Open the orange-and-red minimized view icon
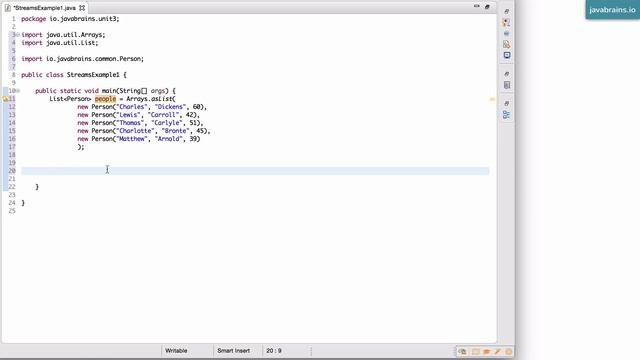This screenshot has width=640, height=360. [x=507, y=22]
